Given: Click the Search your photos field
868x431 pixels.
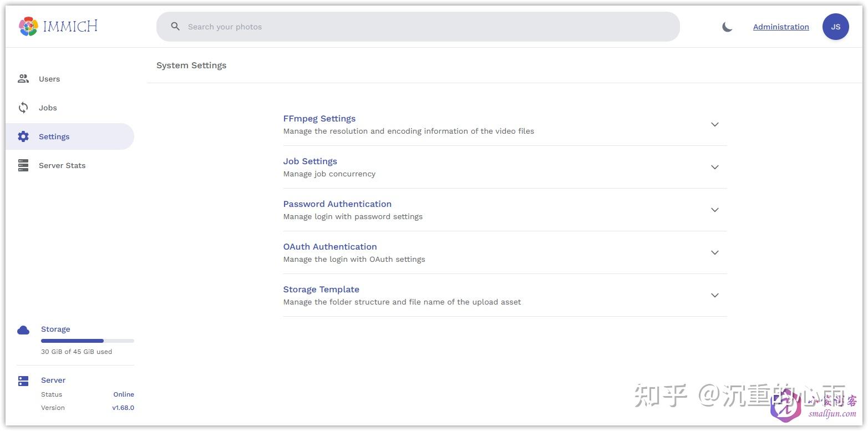Looking at the screenshot, I should tap(422, 27).
